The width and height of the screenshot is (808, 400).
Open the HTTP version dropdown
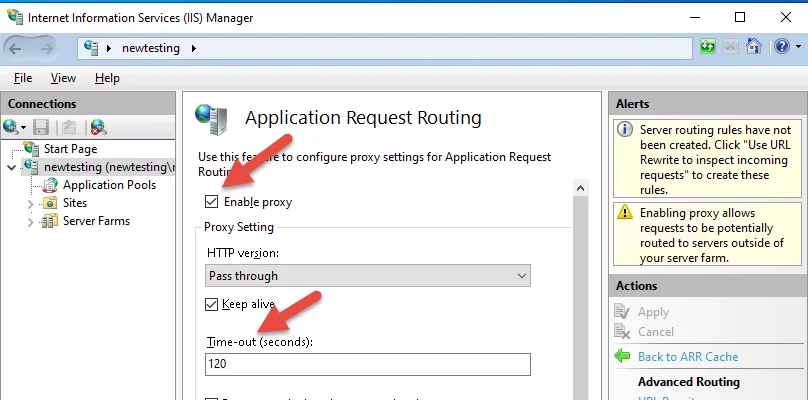368,275
